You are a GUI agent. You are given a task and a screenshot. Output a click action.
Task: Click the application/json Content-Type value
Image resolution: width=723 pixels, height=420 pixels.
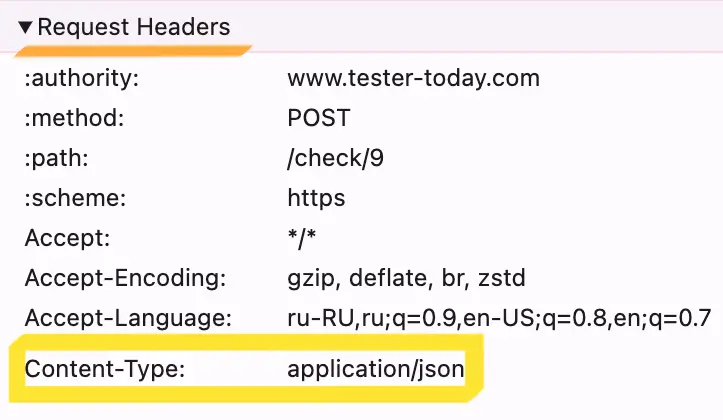click(376, 369)
